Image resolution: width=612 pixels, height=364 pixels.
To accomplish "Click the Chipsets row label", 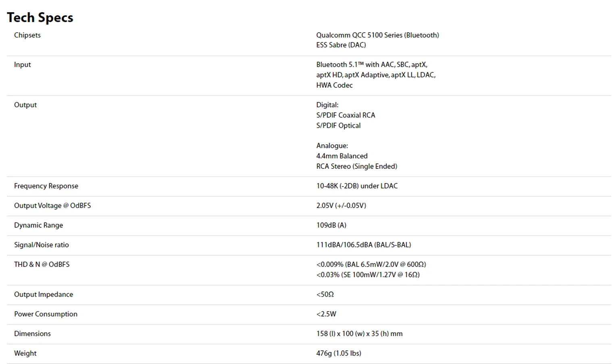I will (27, 35).
